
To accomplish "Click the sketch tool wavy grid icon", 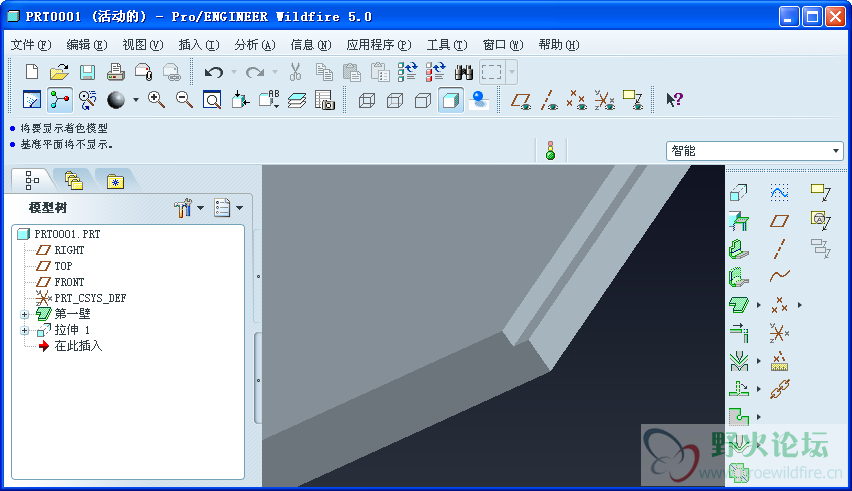I will pos(779,192).
